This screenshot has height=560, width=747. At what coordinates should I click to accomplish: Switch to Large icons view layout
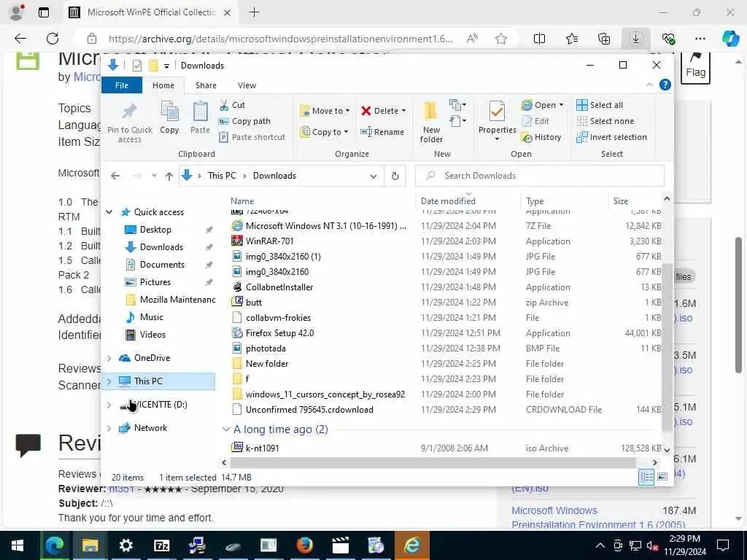coord(662,477)
